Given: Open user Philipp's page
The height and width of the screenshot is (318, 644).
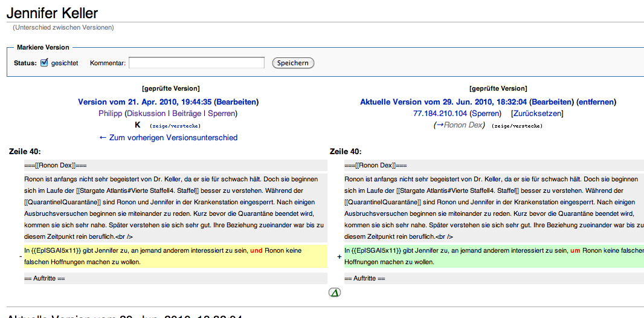Looking at the screenshot, I should coord(110,114).
